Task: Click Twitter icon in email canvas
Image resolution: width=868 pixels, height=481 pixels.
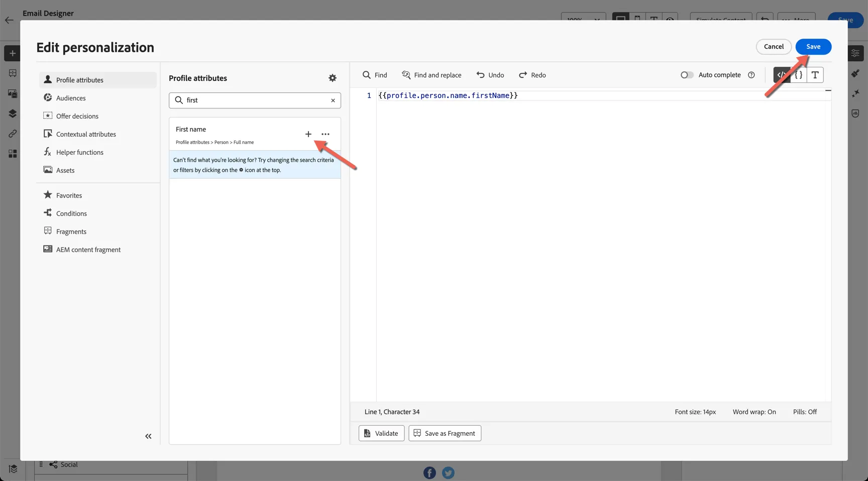Action: pyautogui.click(x=448, y=473)
